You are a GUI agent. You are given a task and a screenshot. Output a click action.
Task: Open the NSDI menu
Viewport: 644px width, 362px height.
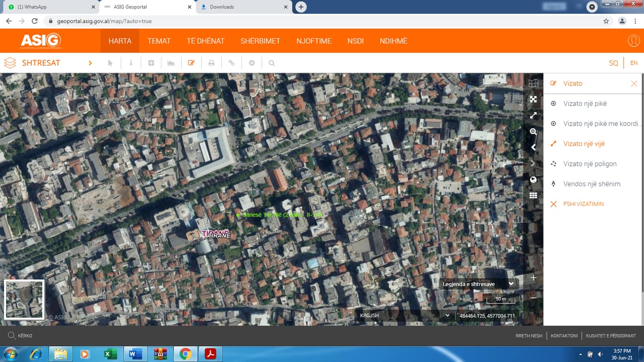[x=356, y=41]
